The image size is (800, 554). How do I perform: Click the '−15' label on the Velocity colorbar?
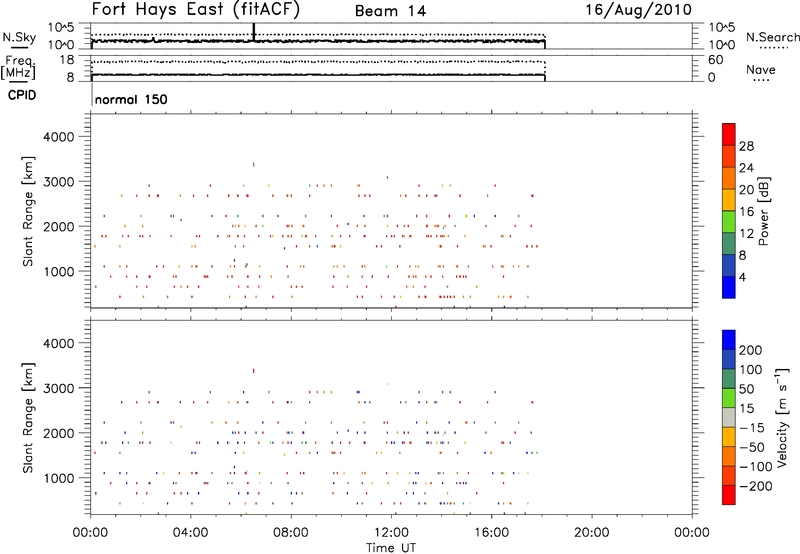coord(752,427)
